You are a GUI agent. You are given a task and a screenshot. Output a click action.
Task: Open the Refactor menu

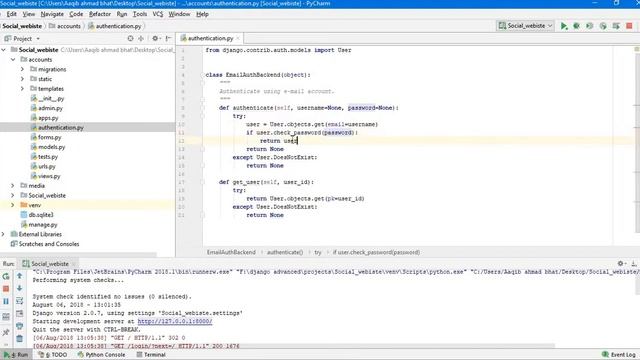pos(100,14)
